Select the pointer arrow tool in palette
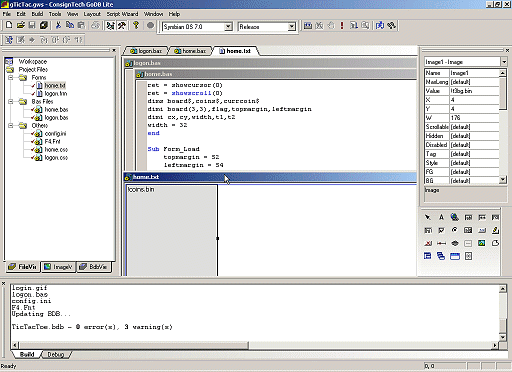 [x=428, y=217]
